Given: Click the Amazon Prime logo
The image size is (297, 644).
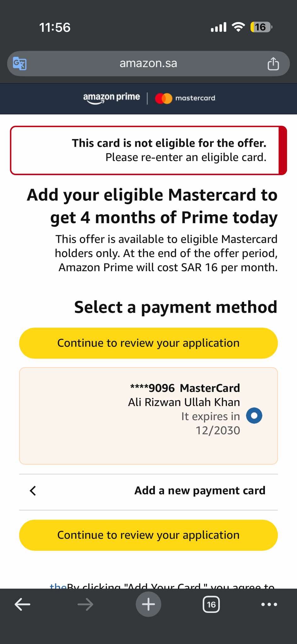Looking at the screenshot, I should coord(111,98).
